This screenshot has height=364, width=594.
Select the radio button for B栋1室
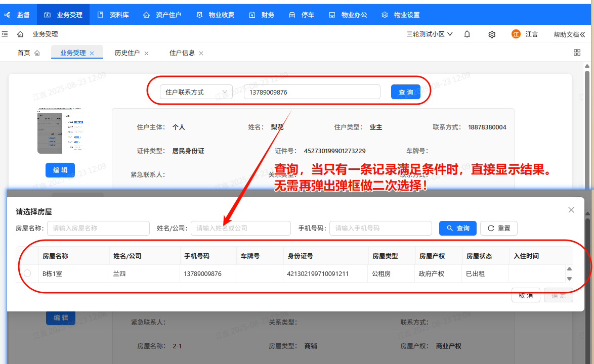pyautogui.click(x=27, y=274)
